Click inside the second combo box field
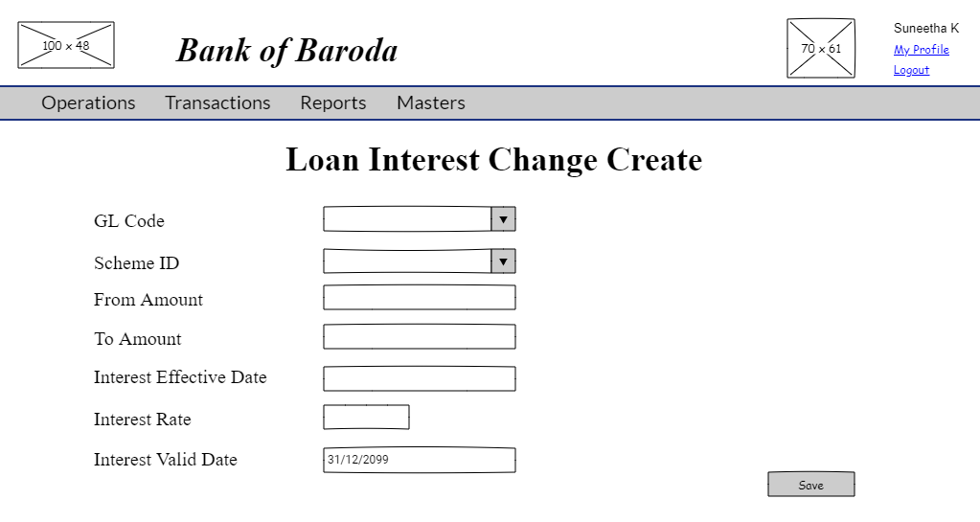 407,261
